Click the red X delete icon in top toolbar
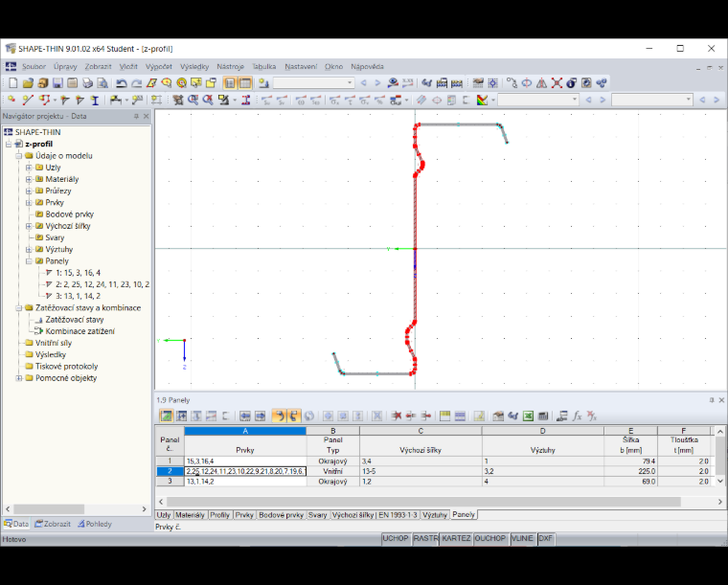This screenshot has width=728, height=585. tap(557, 83)
